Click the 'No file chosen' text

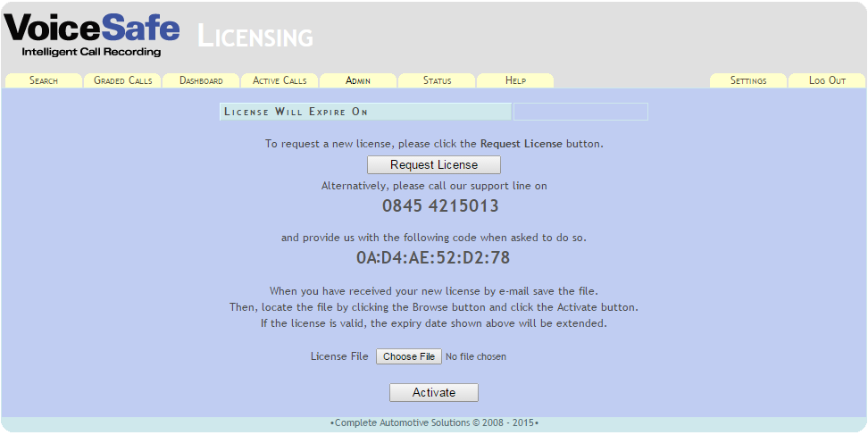point(475,357)
